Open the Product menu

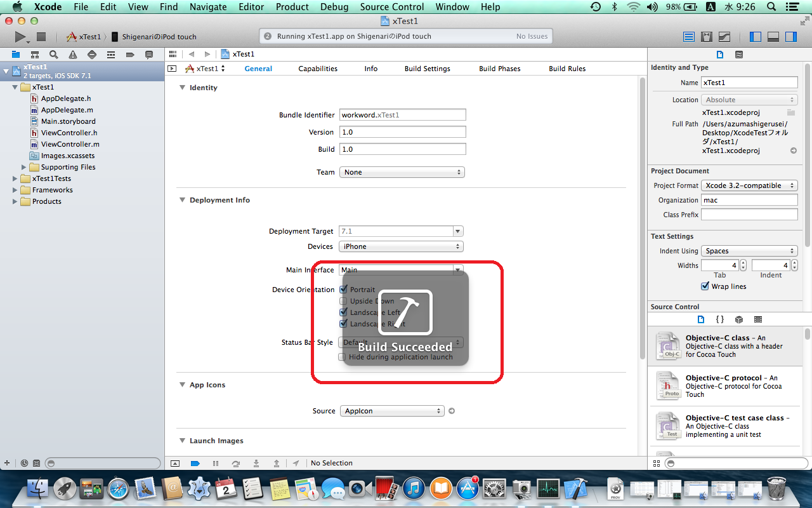pyautogui.click(x=292, y=7)
